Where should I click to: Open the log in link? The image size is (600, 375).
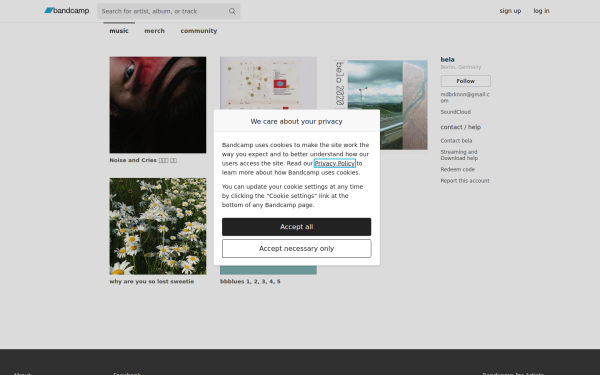[541, 11]
